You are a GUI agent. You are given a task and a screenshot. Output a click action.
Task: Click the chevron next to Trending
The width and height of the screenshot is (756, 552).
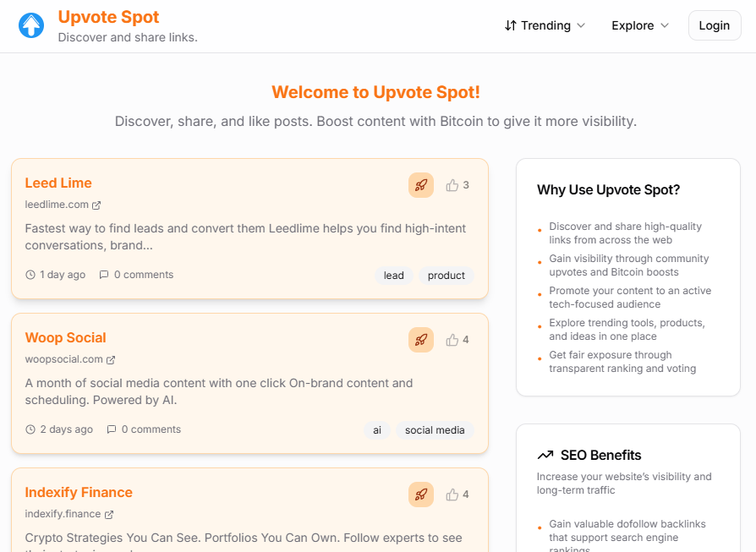click(x=582, y=25)
